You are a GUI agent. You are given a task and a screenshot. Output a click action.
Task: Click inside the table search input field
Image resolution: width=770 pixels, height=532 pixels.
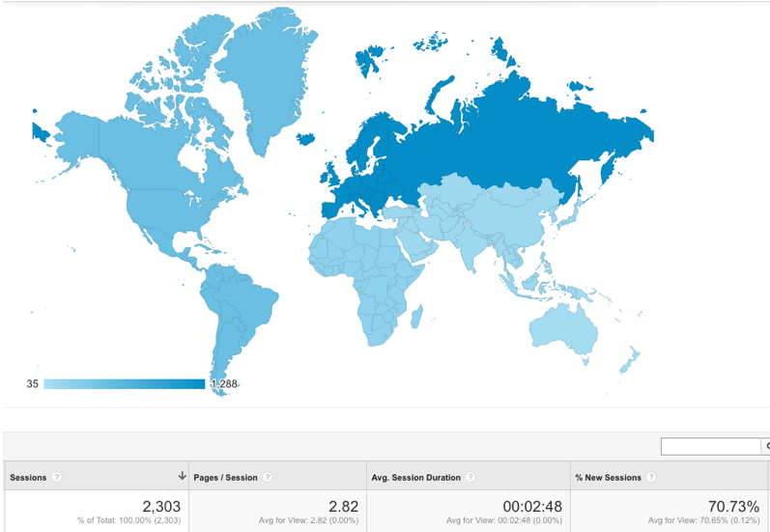tap(710, 446)
